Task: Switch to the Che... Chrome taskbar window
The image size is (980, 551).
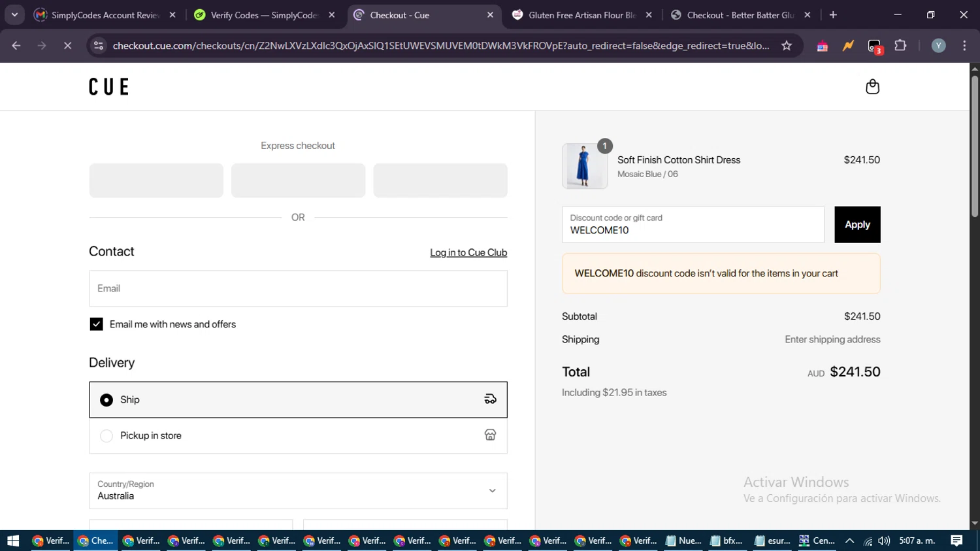Action: pos(95,541)
